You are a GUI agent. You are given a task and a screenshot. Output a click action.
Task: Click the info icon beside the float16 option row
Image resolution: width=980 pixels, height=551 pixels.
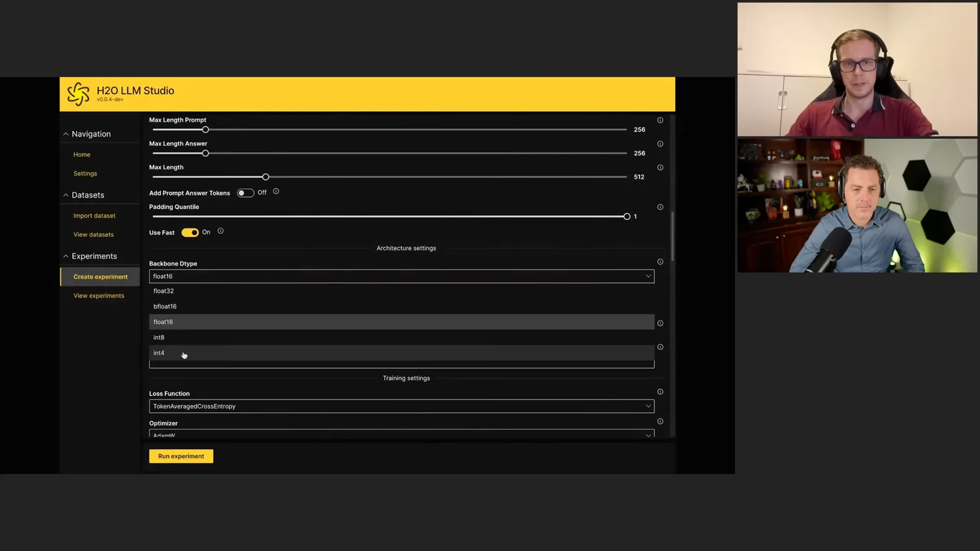coord(660,323)
